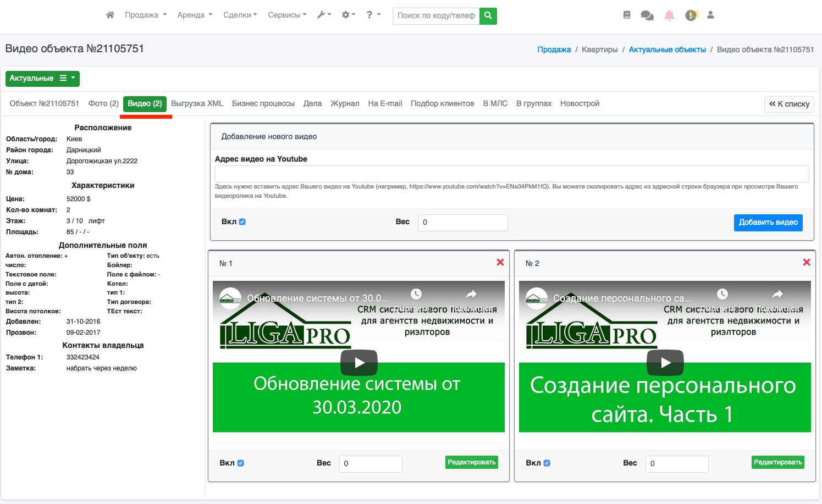The image size is (822, 504).
Task: Open the user profile icon
Action: [710, 15]
